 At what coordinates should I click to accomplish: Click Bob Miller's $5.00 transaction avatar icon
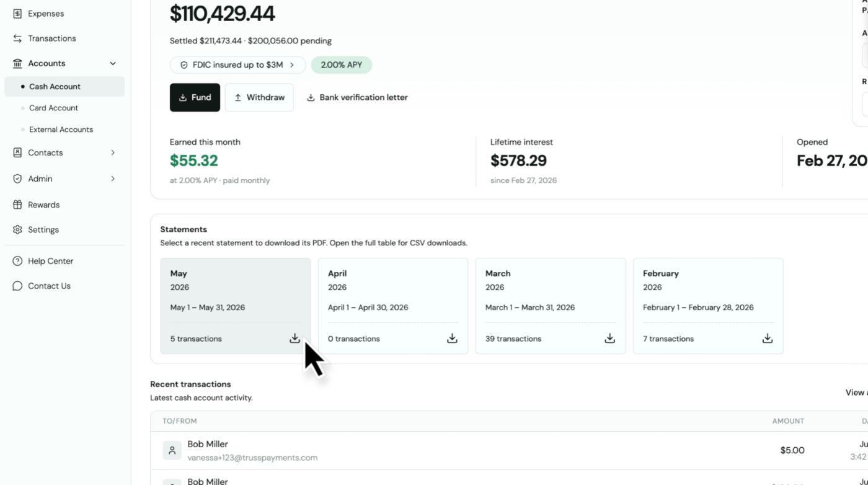172,450
